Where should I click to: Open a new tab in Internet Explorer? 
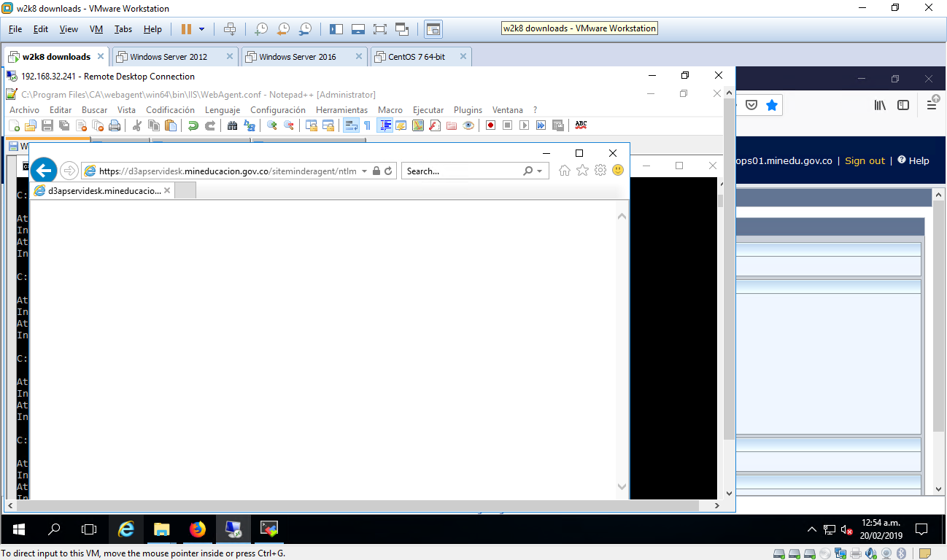(185, 191)
